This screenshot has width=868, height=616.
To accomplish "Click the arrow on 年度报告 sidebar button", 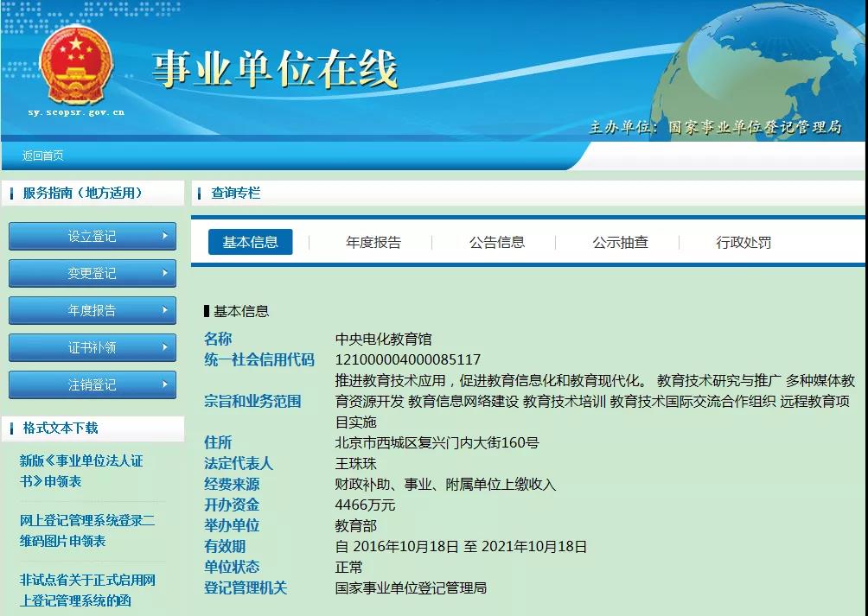I will tap(164, 309).
